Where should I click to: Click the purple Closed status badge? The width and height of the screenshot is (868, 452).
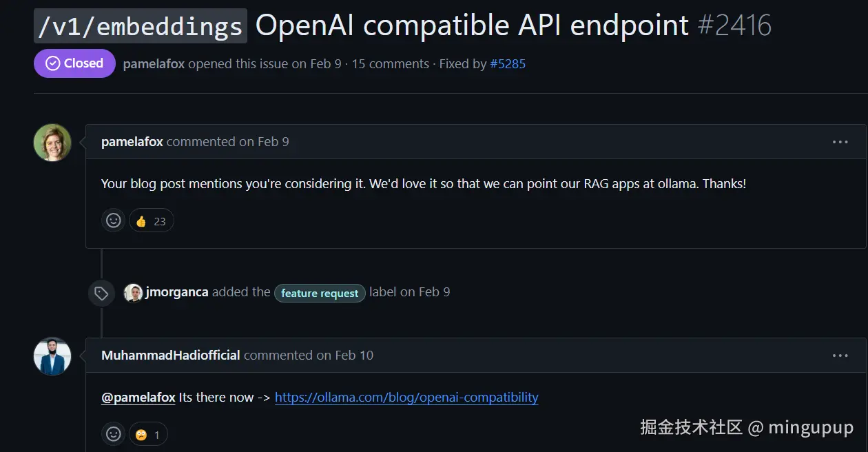(x=74, y=63)
